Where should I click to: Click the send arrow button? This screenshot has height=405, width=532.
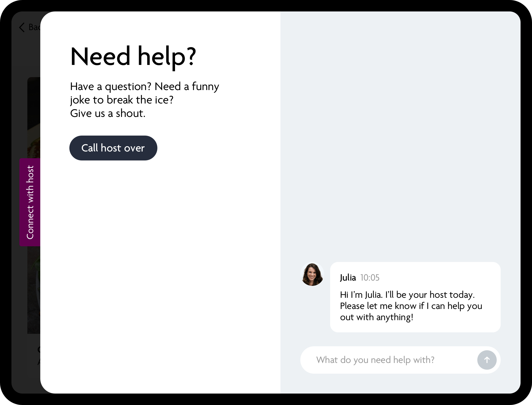click(487, 360)
